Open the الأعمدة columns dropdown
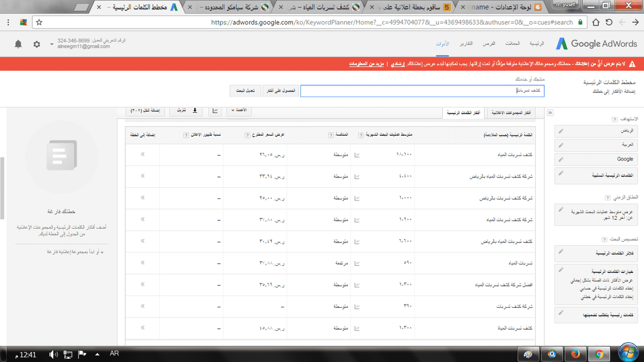Screen dimensions: 644x362 click(x=238, y=110)
